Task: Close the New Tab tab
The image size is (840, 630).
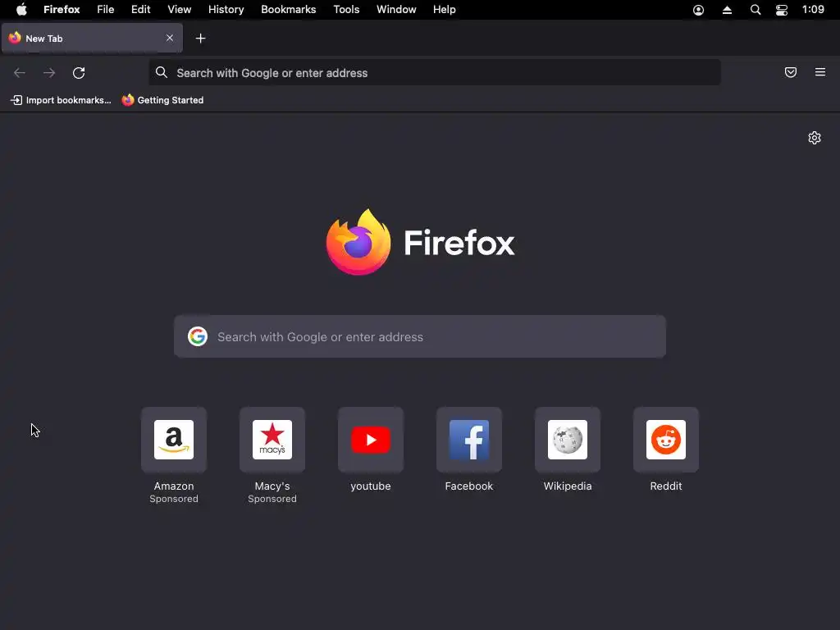Action: click(x=170, y=38)
